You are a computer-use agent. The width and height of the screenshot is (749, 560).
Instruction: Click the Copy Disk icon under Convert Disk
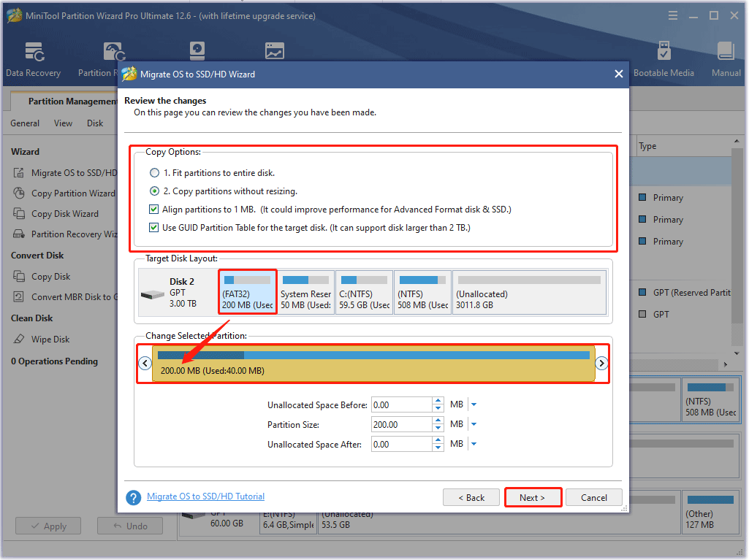click(19, 276)
